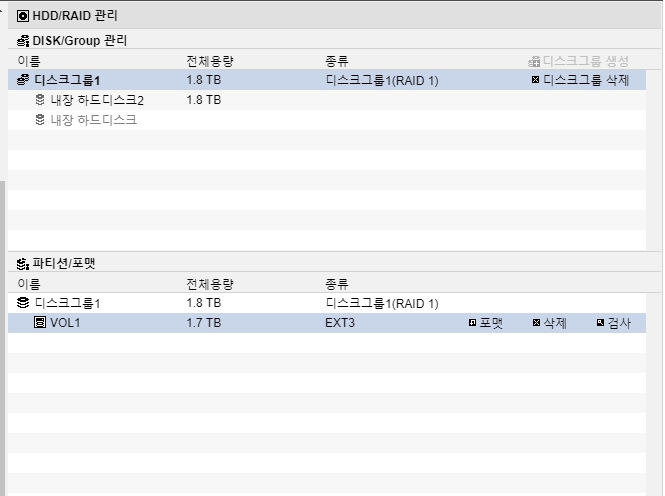Click the grayed 내장 하드디스크 disk icon
The height and width of the screenshot is (496, 665).
(40, 120)
